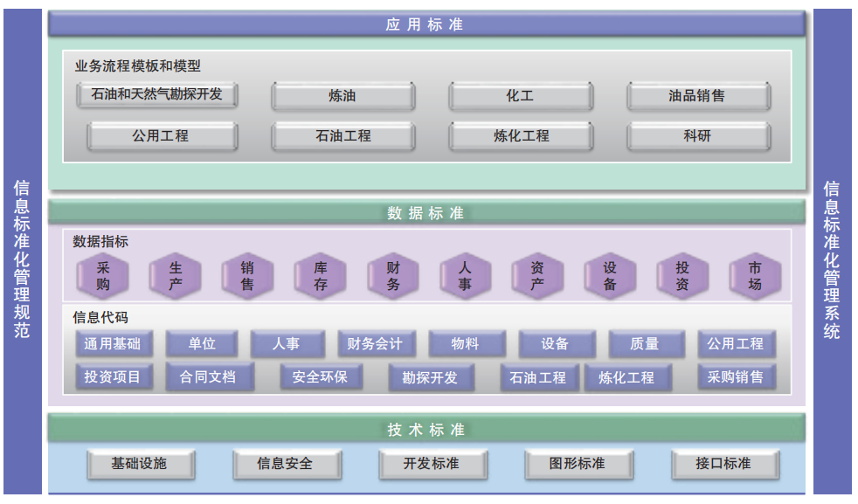
Task: Click the 接口标准 button
Action: [x=723, y=464]
